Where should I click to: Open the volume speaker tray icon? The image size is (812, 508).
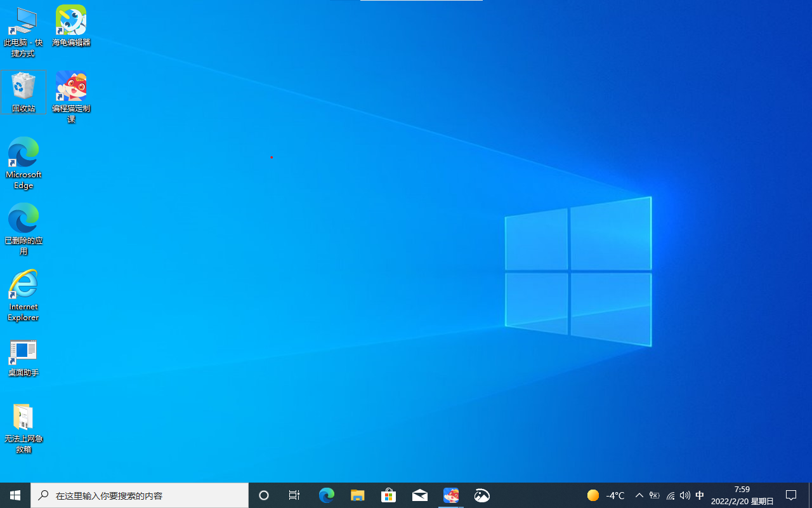pos(685,495)
